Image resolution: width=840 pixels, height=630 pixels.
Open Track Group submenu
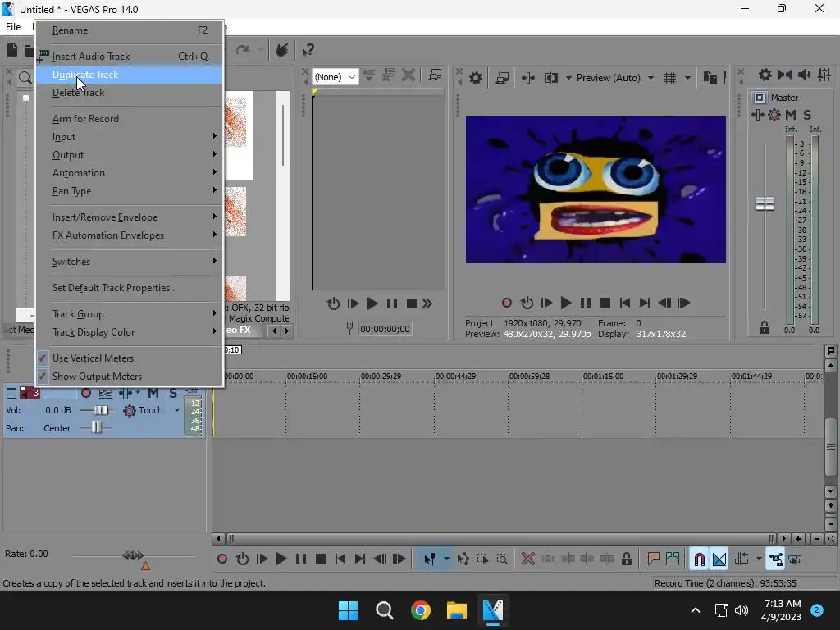(x=129, y=314)
